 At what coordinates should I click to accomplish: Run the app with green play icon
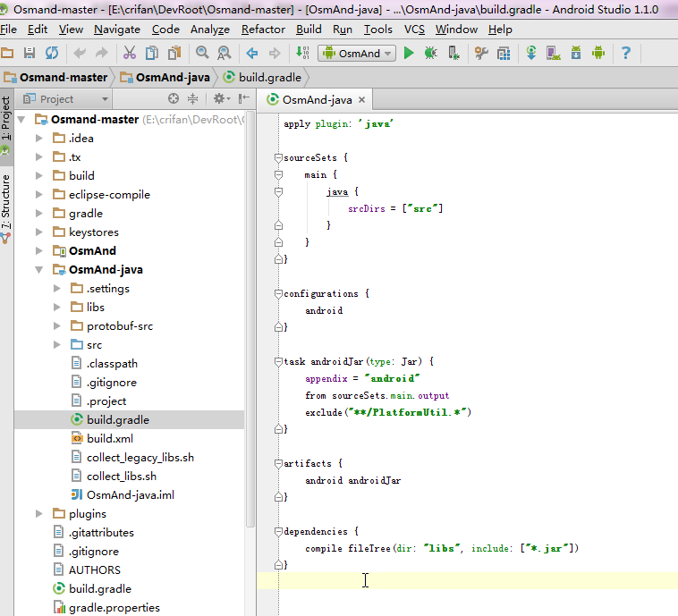click(x=409, y=54)
